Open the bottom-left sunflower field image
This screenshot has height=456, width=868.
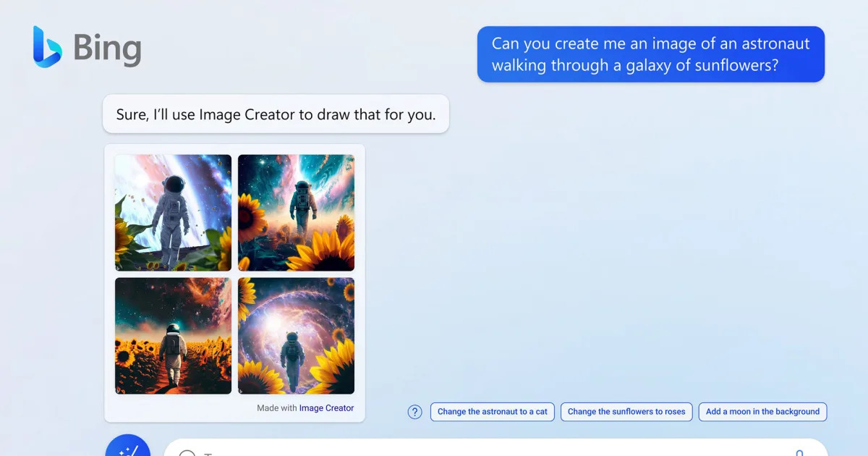point(172,336)
